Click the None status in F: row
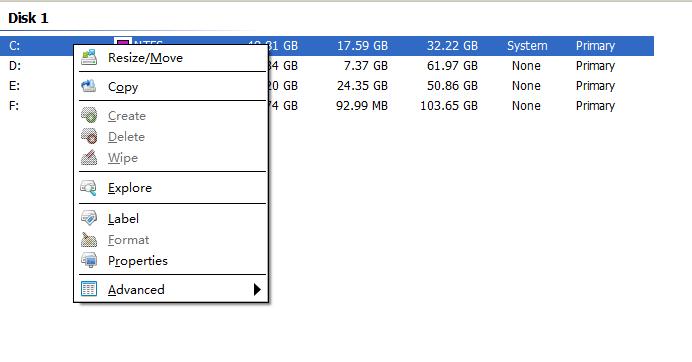The height and width of the screenshot is (362, 692). [526, 106]
